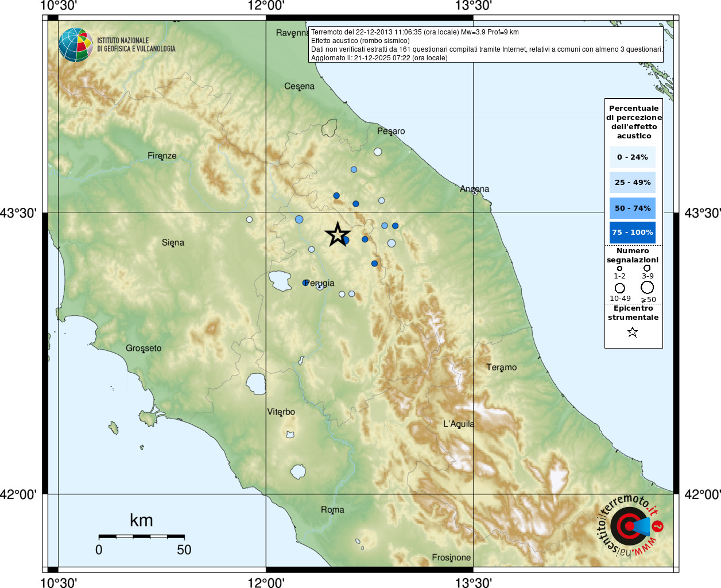Click the 'Aggiornato il' update timestamp line
The height and width of the screenshot is (588, 721).
379,58
